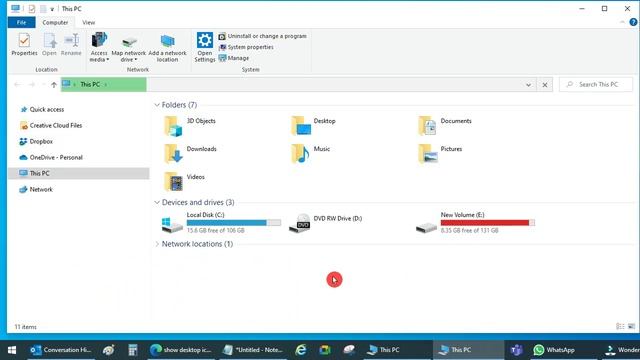Image resolution: width=640 pixels, height=360 pixels.
Task: Open Quick Access Toolbar customize dropdown
Action: (x=52, y=9)
